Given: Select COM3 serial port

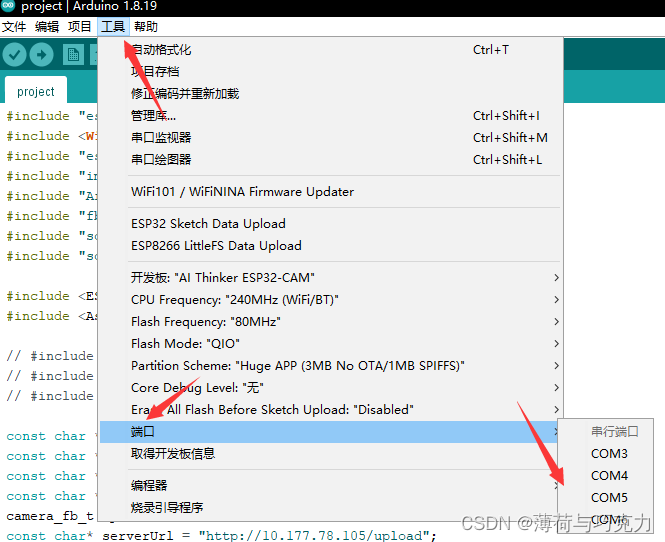Looking at the screenshot, I should tap(606, 454).
